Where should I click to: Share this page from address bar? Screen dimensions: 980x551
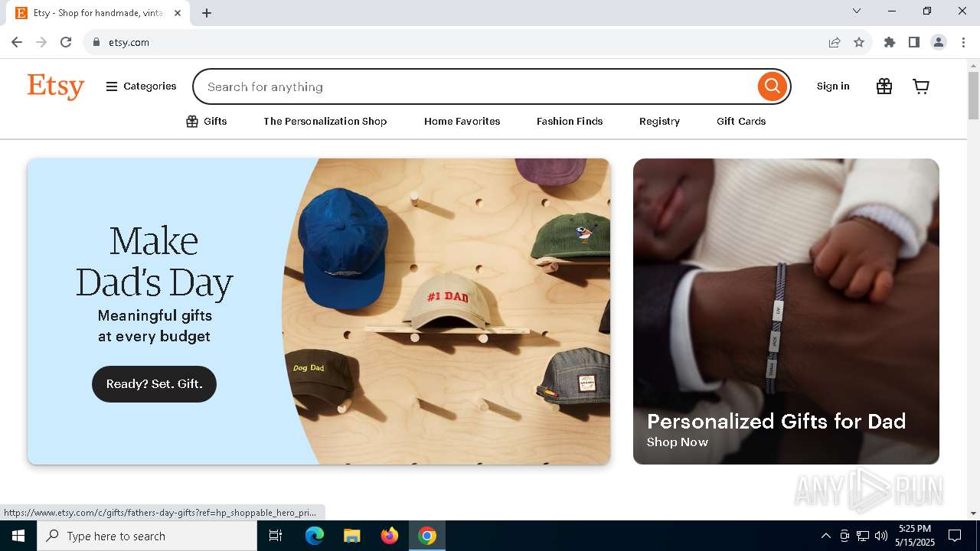(835, 42)
